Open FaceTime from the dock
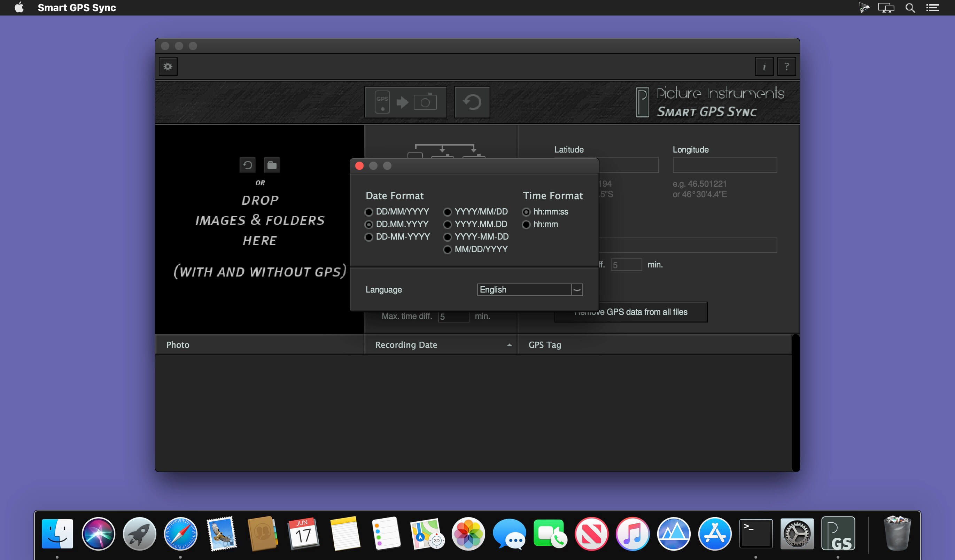This screenshot has width=955, height=560. pos(550,534)
